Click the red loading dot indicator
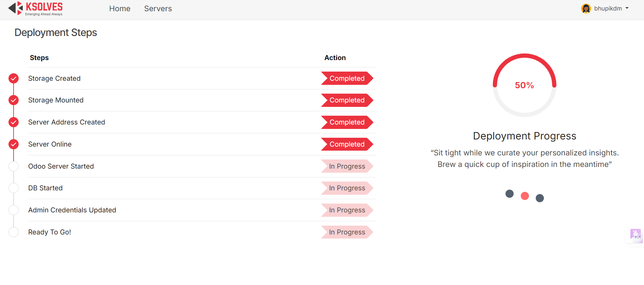The width and height of the screenshot is (644, 285). (525, 196)
